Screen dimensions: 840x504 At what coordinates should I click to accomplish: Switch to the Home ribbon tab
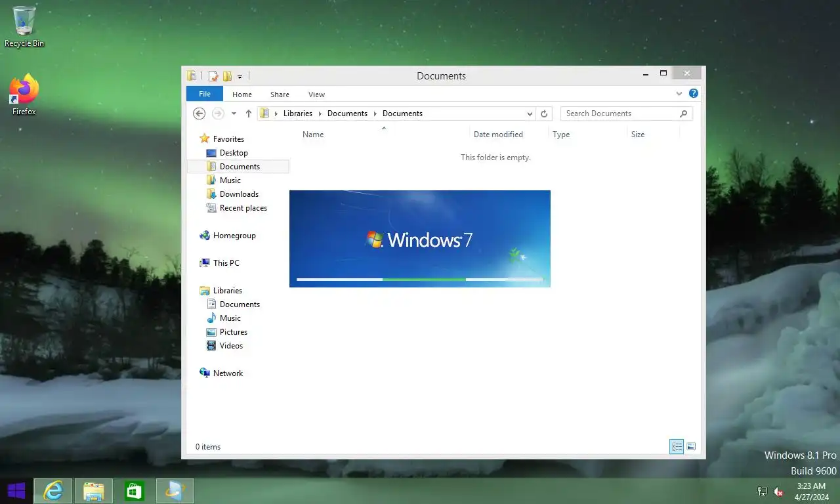(x=242, y=94)
